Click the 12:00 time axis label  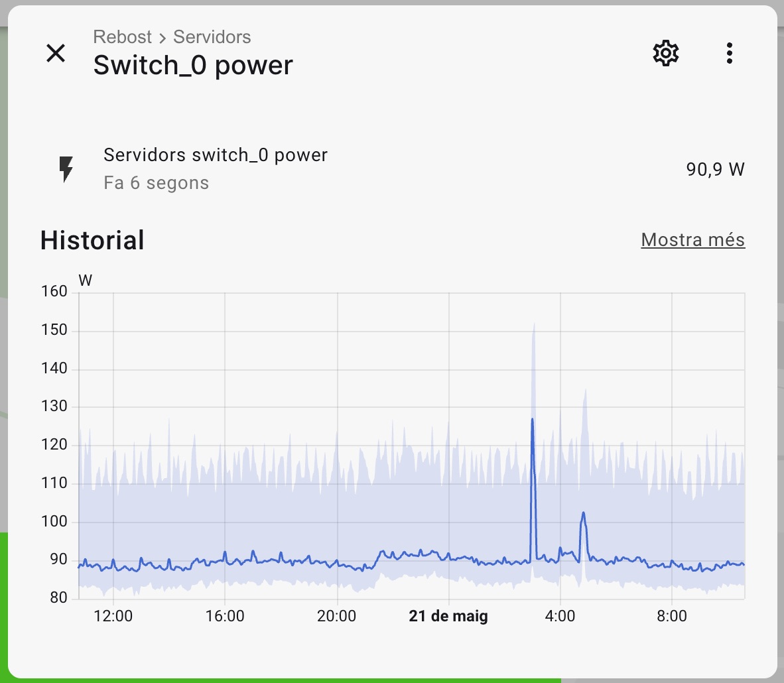tap(113, 616)
